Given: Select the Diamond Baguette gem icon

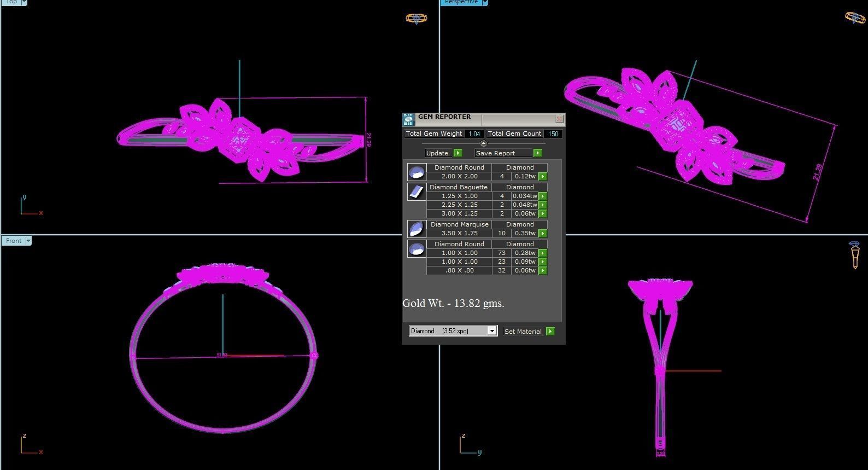Looking at the screenshot, I should (x=417, y=192).
